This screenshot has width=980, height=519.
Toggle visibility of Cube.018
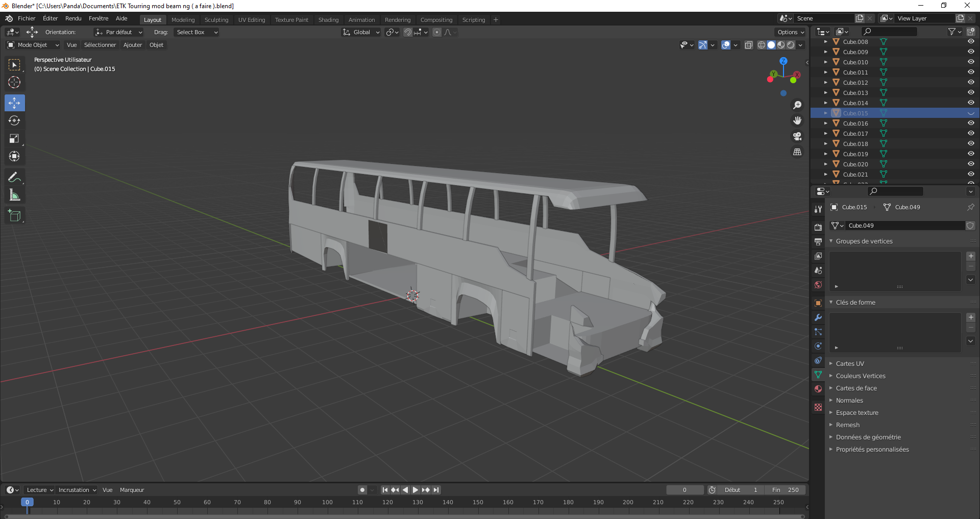(971, 143)
